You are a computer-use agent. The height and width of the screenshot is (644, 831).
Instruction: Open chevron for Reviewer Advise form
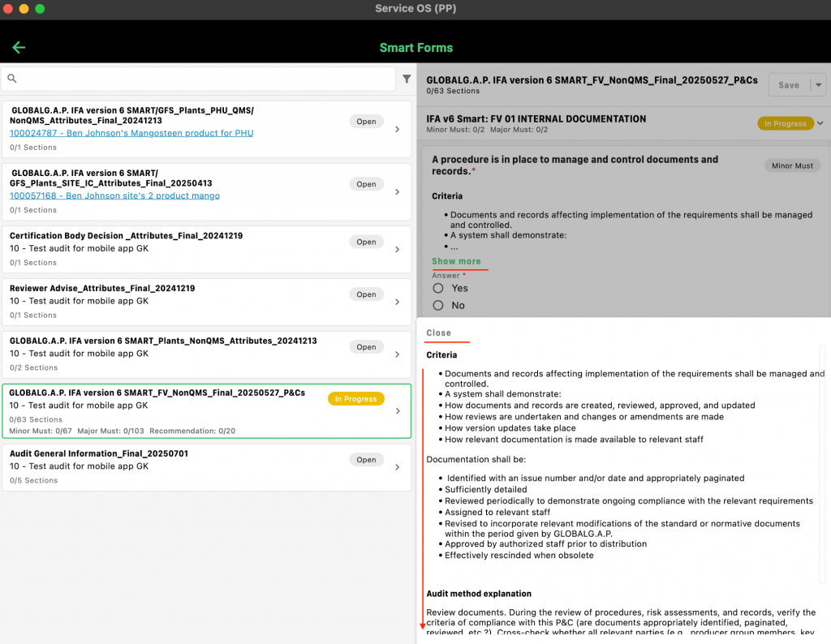tap(397, 302)
